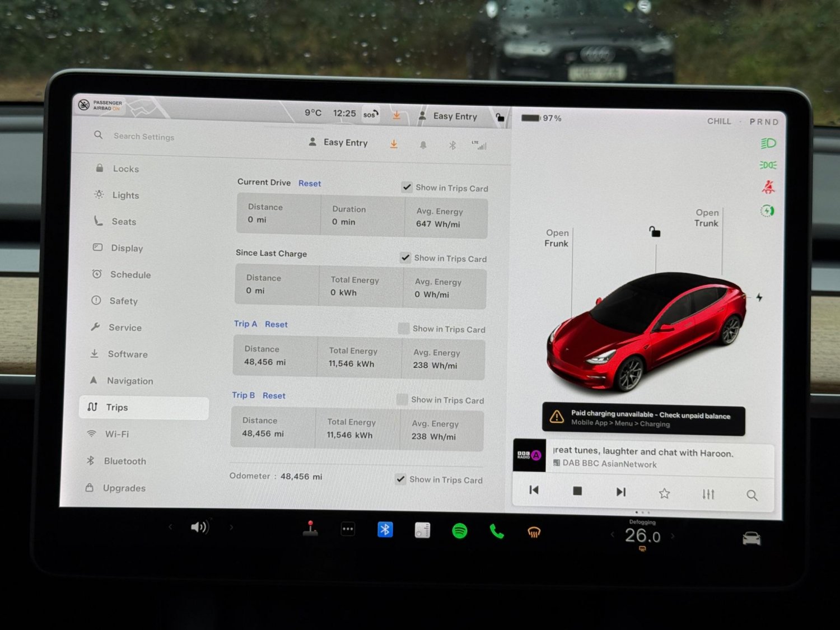Tap the unlock icon above the car
This screenshot has width=840, height=630.
click(655, 231)
